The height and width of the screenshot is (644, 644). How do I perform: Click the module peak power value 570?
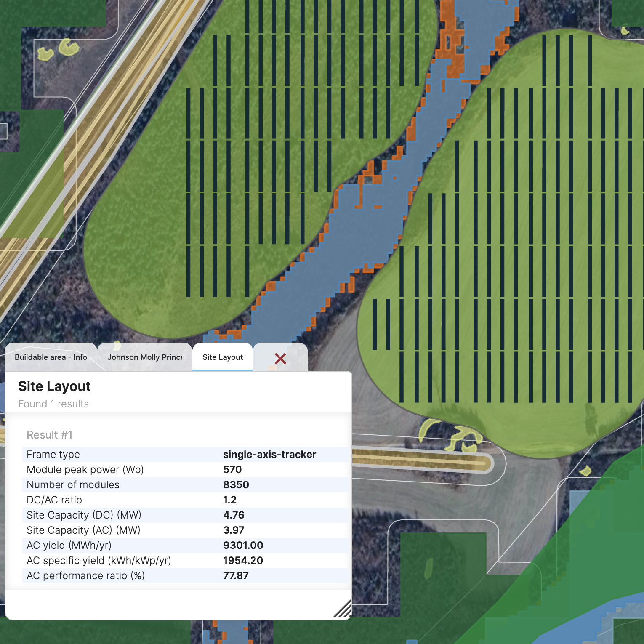(232, 470)
